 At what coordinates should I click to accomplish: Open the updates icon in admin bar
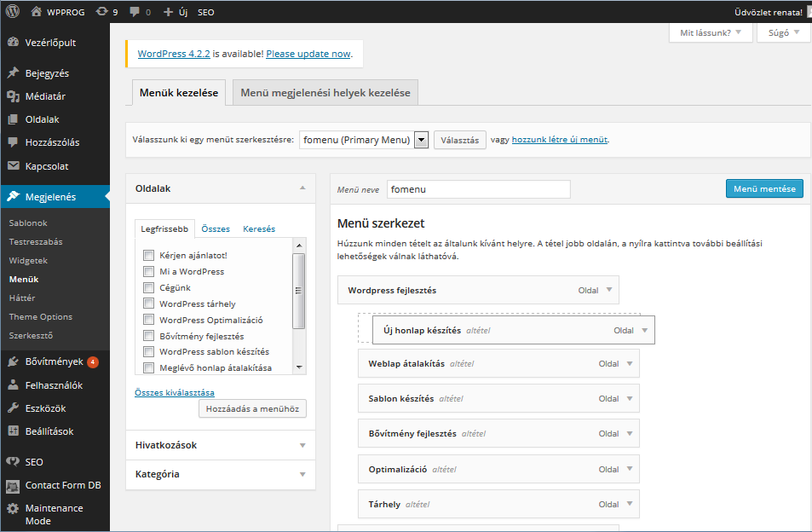coord(102,12)
